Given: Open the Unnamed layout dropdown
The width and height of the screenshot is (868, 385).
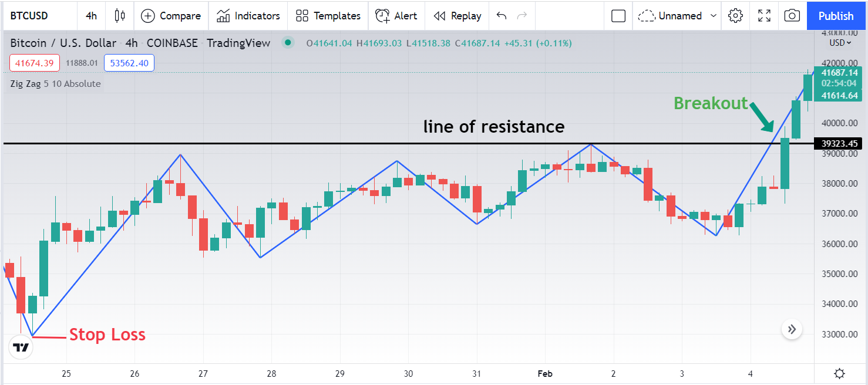Looking at the screenshot, I should (x=678, y=16).
